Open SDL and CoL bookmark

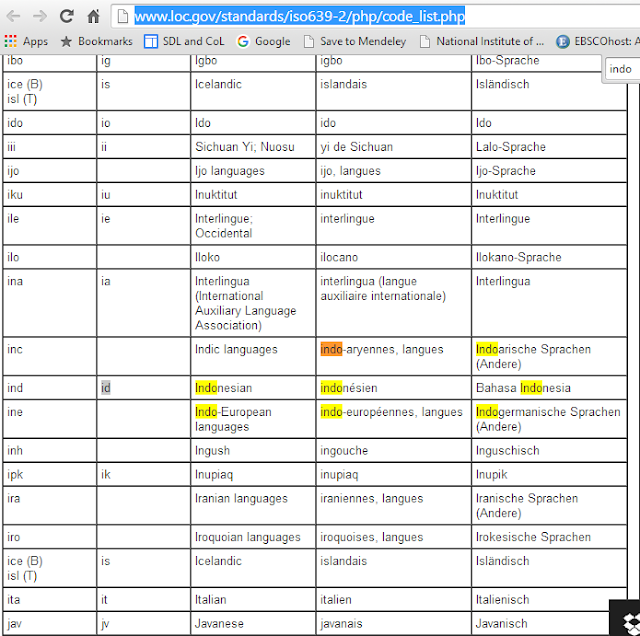tap(184, 41)
